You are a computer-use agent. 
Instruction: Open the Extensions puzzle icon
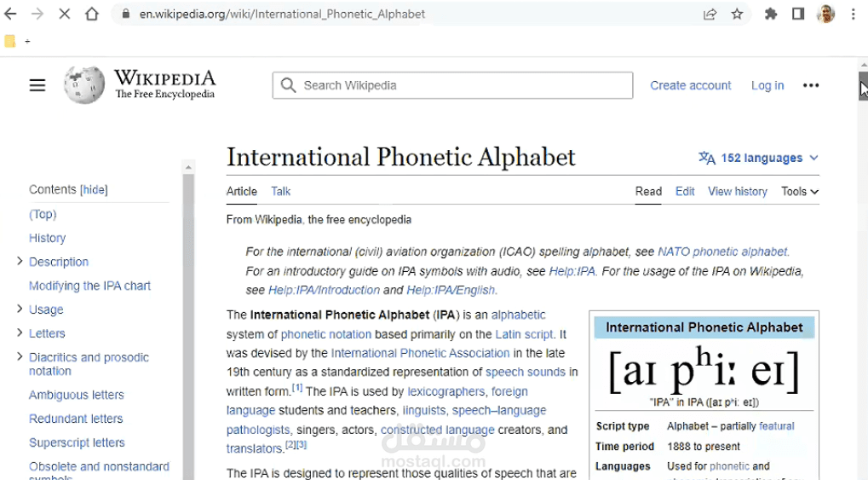[771, 14]
